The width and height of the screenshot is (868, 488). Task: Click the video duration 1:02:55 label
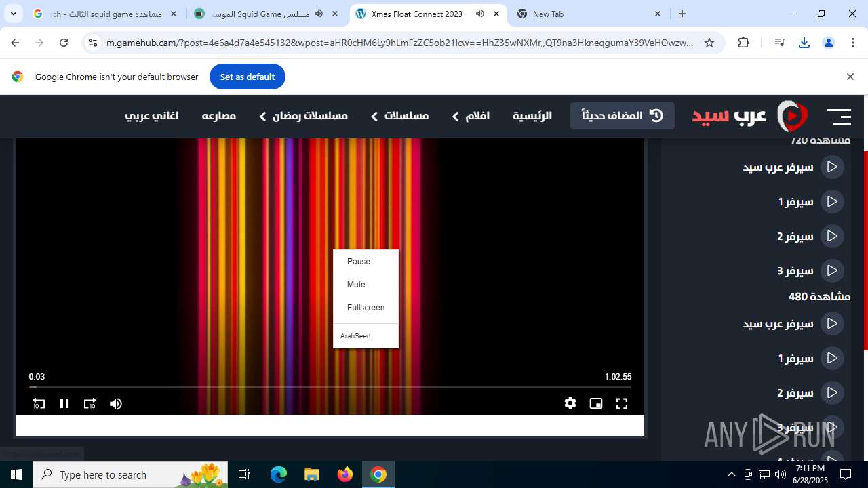tap(618, 377)
